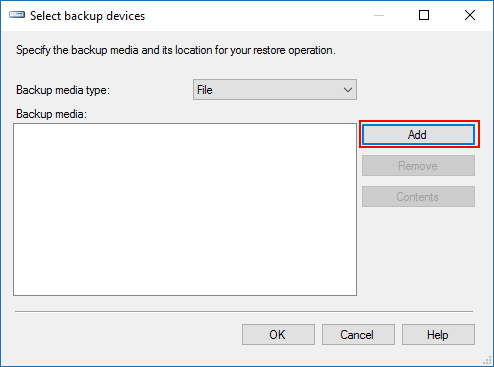494x367 pixels.
Task: Click the Add button
Action: (418, 135)
